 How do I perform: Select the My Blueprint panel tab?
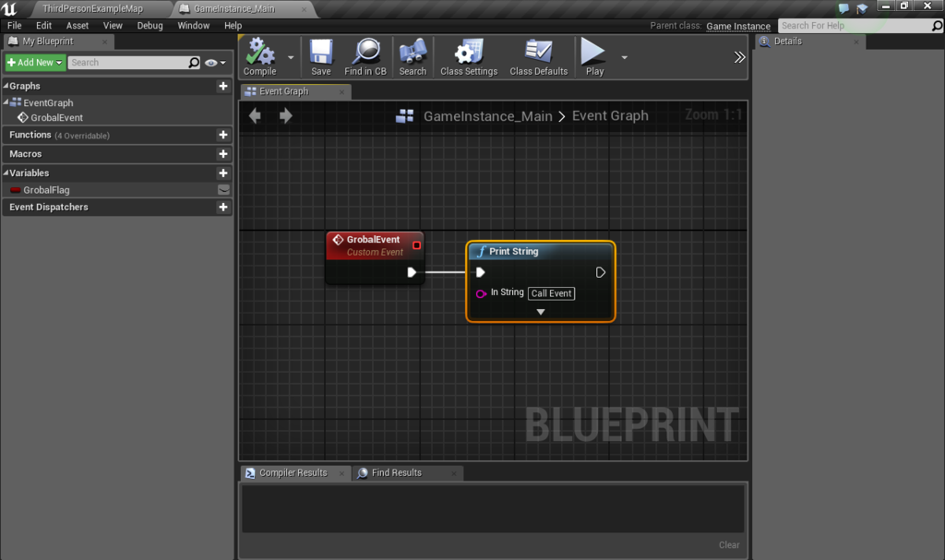(47, 41)
